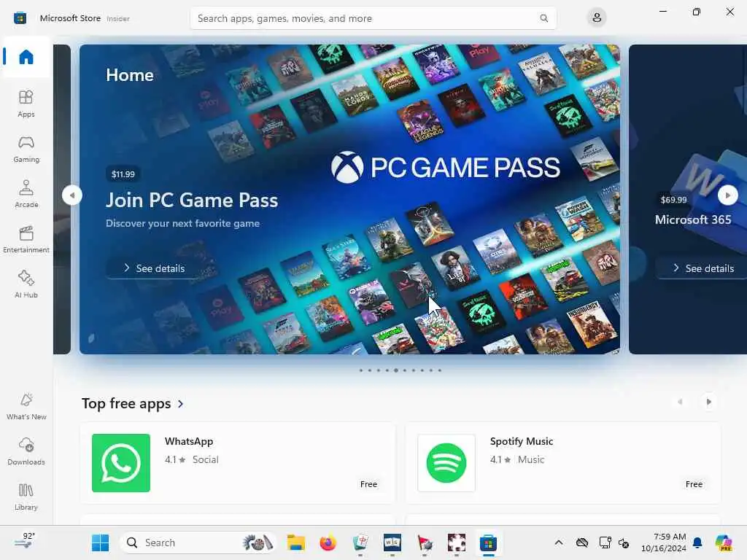Open the Downloads page

pyautogui.click(x=26, y=451)
